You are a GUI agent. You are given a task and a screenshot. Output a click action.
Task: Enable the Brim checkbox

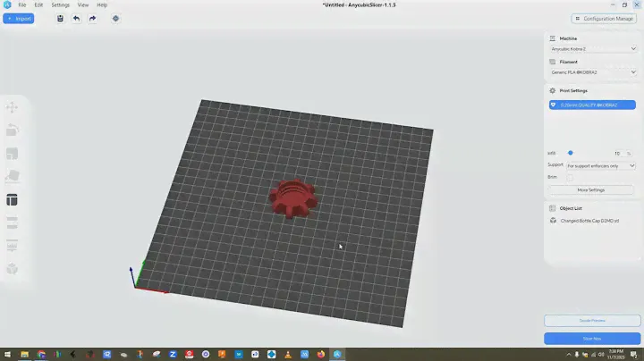click(570, 177)
